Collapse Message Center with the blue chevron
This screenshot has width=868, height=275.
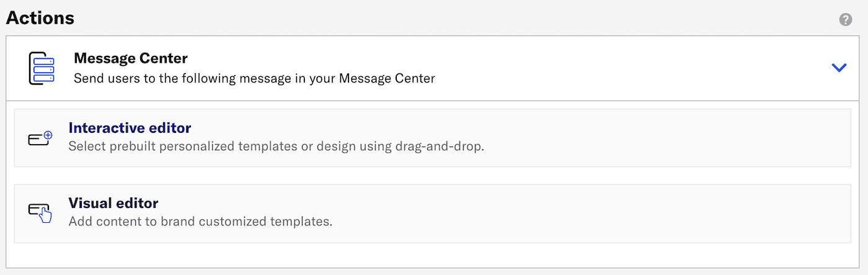839,68
